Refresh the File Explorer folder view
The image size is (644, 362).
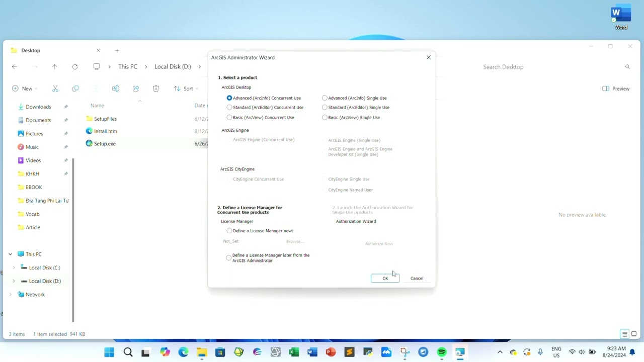(75, 67)
